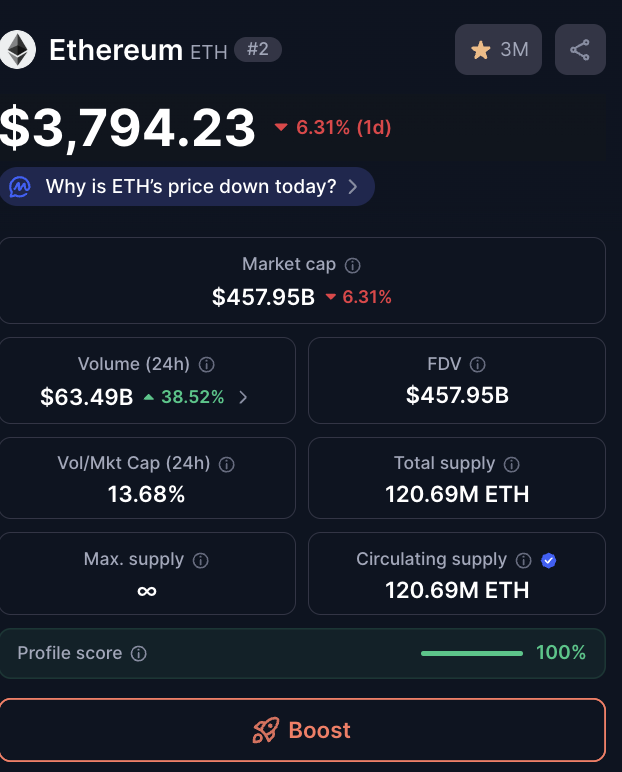Open the Profile score info icon
This screenshot has width=622, height=772.
pos(139,654)
